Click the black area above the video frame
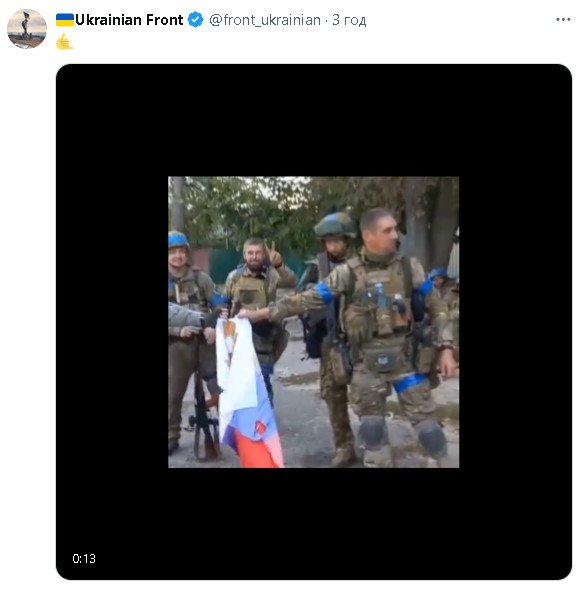 click(314, 120)
